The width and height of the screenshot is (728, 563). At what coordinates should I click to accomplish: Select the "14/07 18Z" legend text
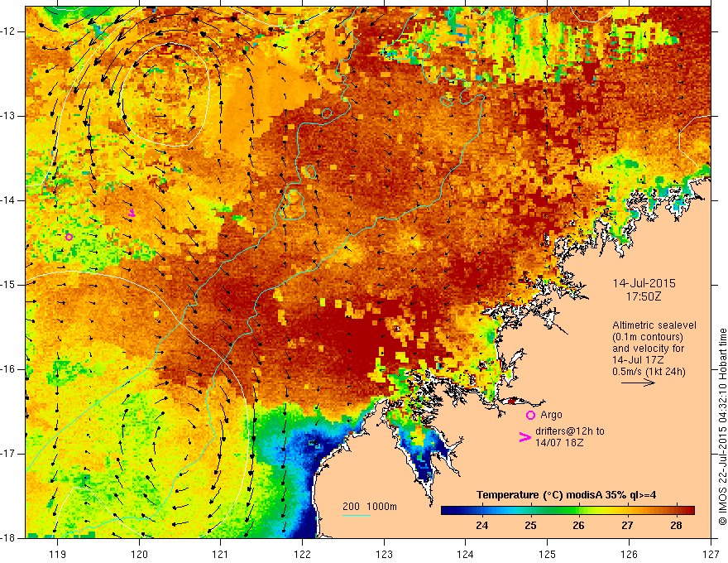pos(559,442)
